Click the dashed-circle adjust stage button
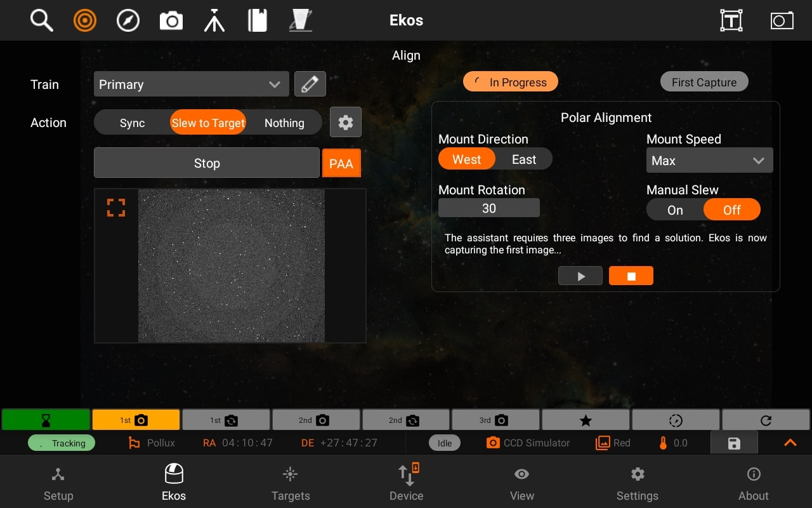This screenshot has height=508, width=812. pos(676,420)
